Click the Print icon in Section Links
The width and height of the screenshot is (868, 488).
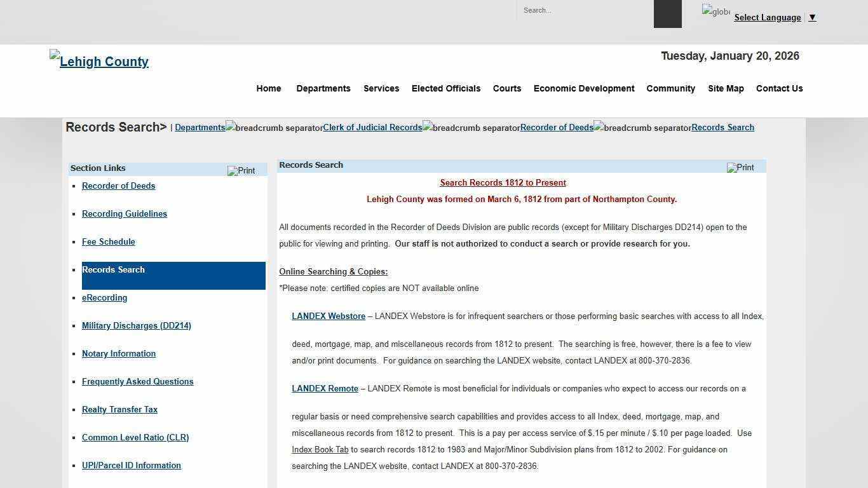coord(241,170)
